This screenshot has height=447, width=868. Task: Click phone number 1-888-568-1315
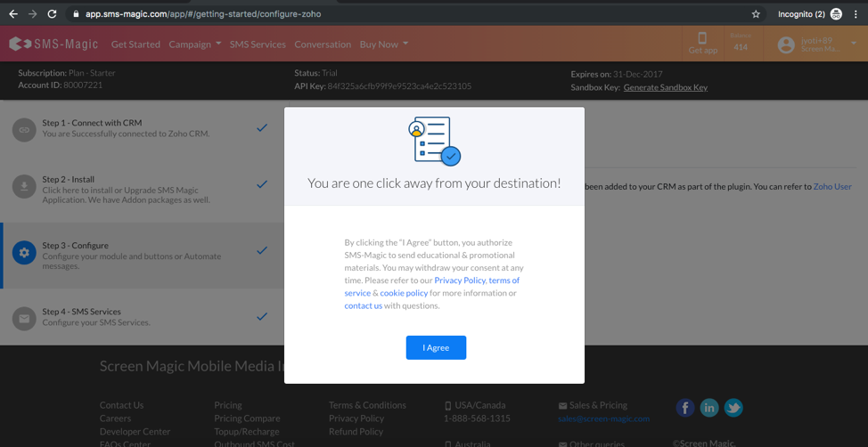click(477, 419)
